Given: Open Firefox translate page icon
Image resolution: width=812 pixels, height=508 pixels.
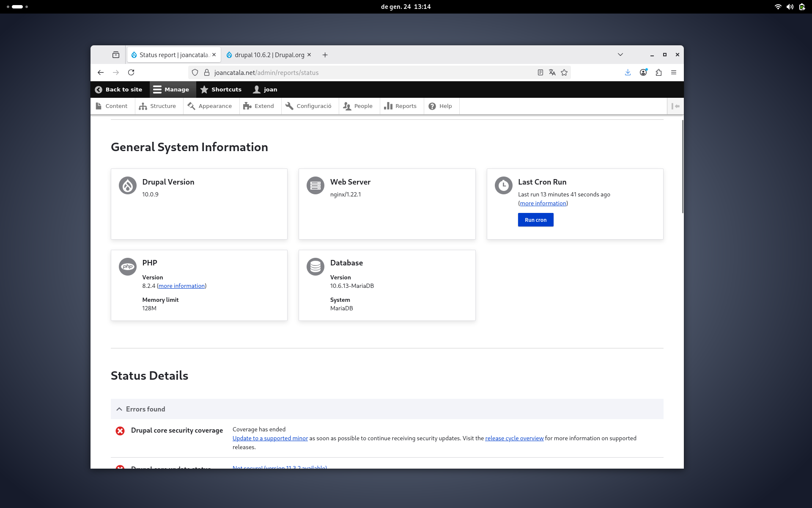Looking at the screenshot, I should click(552, 72).
